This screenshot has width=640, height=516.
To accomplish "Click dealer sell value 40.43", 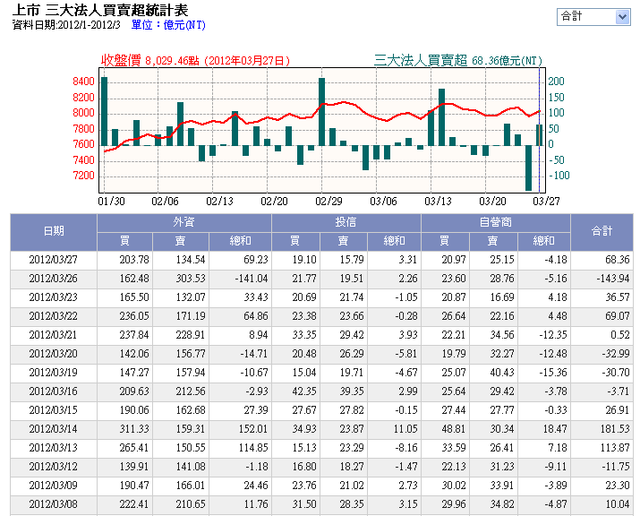I will (502, 373).
